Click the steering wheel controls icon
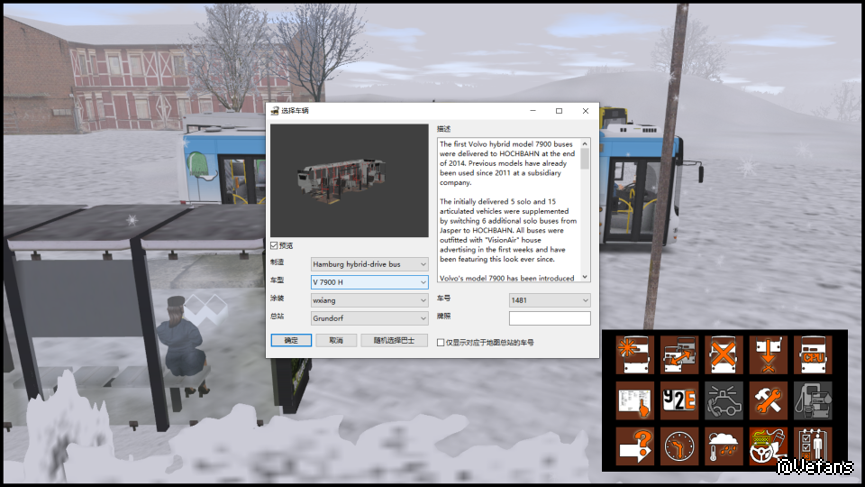865x487 pixels. [x=769, y=445]
